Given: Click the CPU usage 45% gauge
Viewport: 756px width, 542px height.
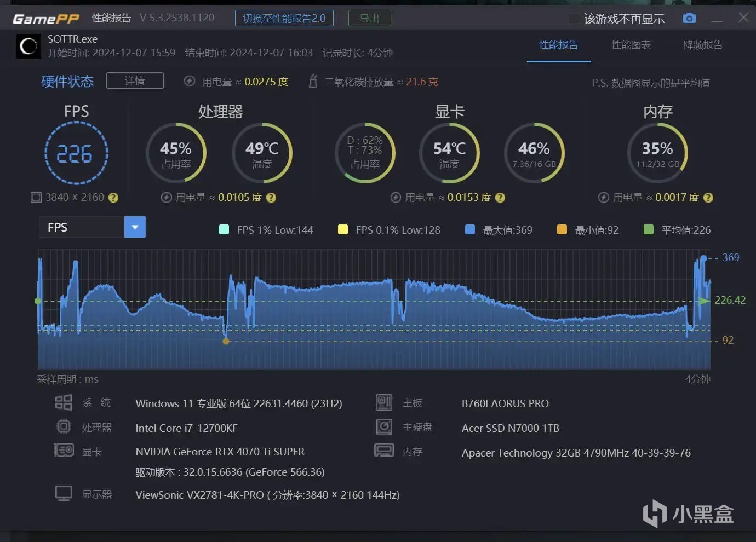Looking at the screenshot, I should pos(176,153).
